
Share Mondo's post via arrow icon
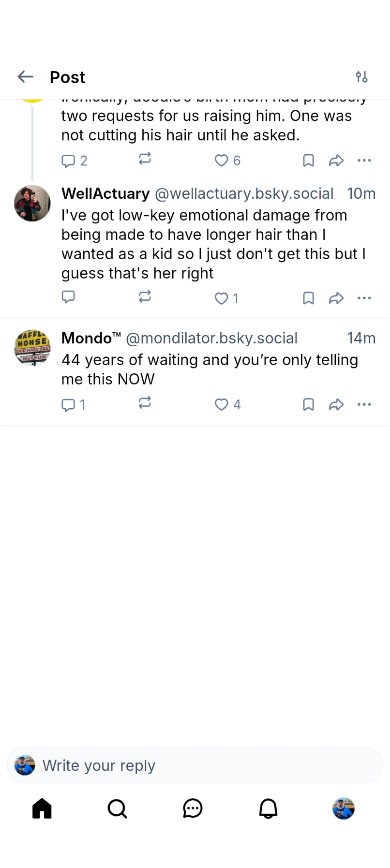point(336,404)
